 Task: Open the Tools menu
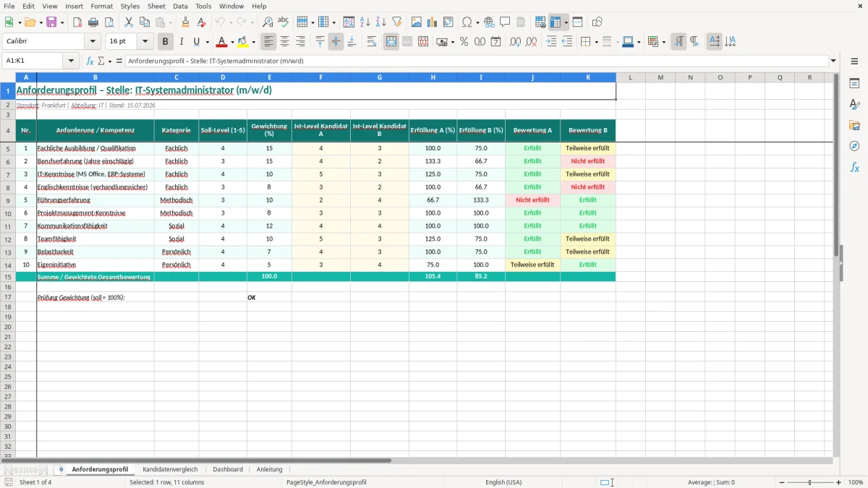click(x=203, y=6)
